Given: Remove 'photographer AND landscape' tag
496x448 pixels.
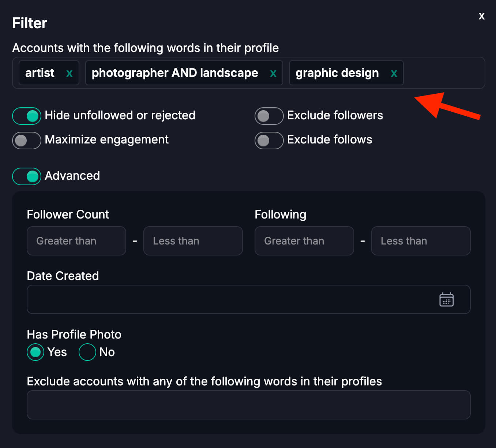Looking at the screenshot, I should pyautogui.click(x=273, y=74).
